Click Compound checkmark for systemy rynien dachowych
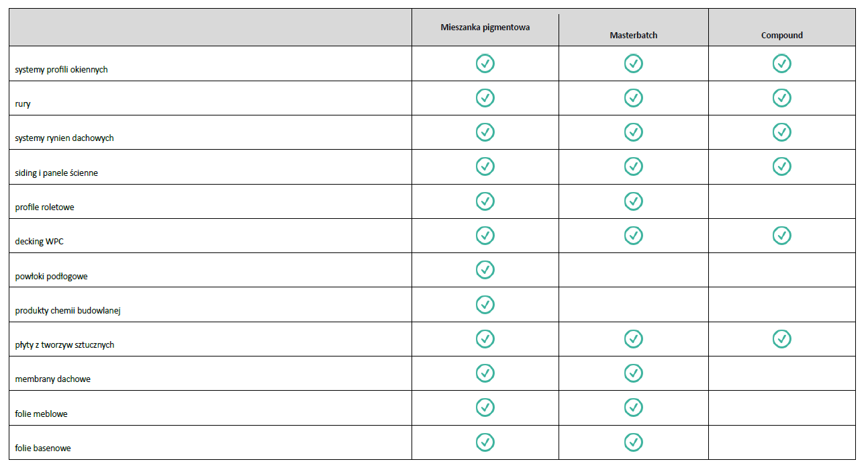The height and width of the screenshot is (476, 868). [781, 132]
